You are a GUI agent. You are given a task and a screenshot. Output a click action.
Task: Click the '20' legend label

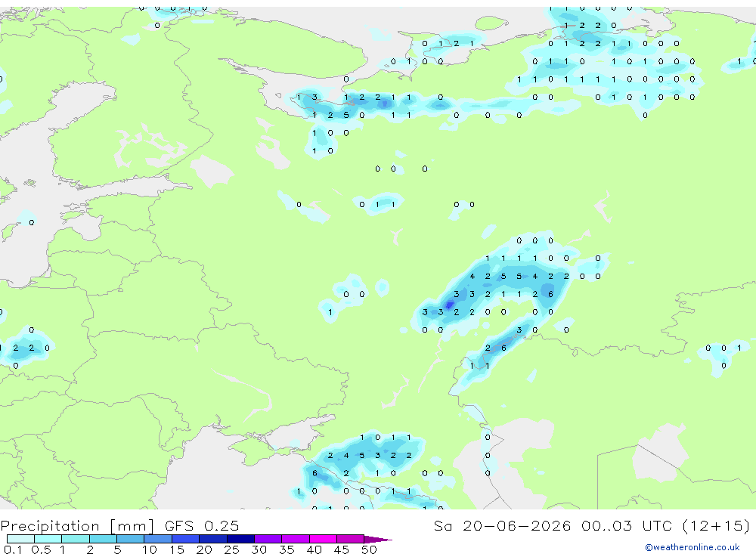click(x=204, y=549)
